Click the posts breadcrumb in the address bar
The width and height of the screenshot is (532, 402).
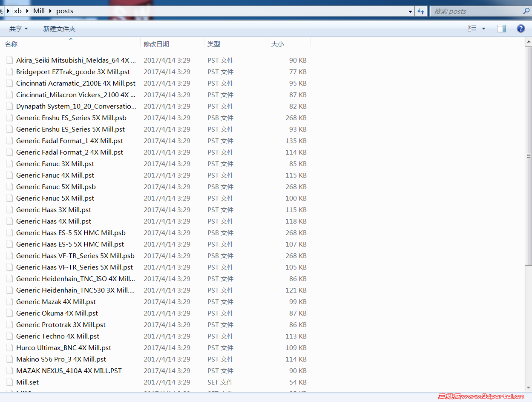click(65, 11)
